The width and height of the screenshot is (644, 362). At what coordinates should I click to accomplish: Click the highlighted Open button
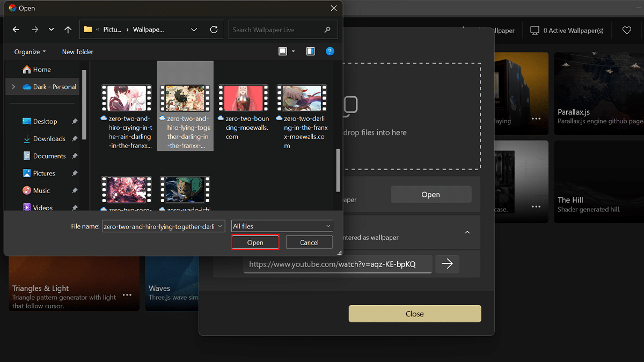(255, 242)
